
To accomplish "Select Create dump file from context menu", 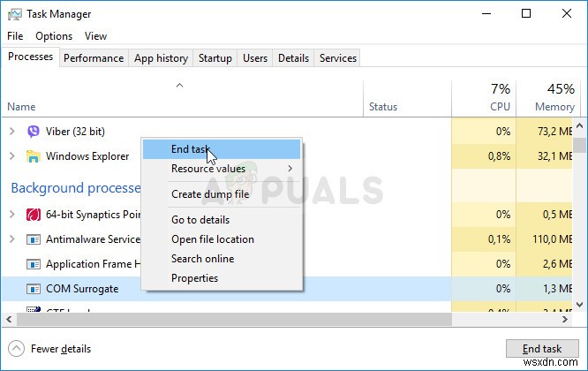I will (222, 194).
